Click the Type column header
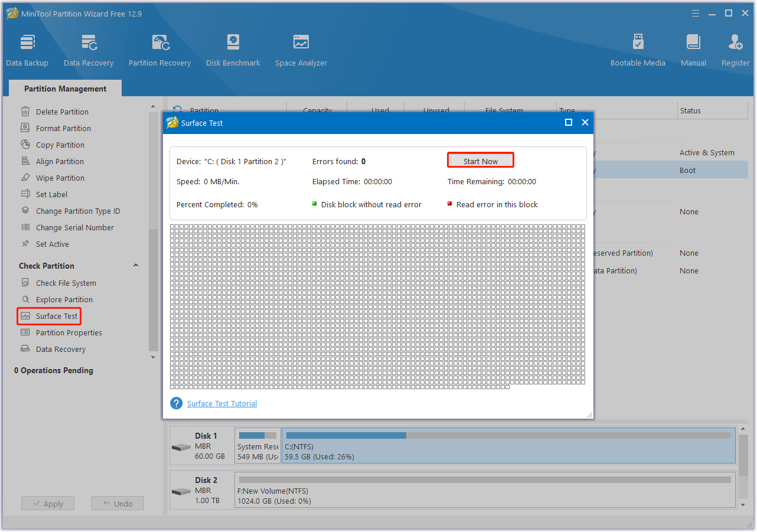The width and height of the screenshot is (757, 532). point(617,110)
